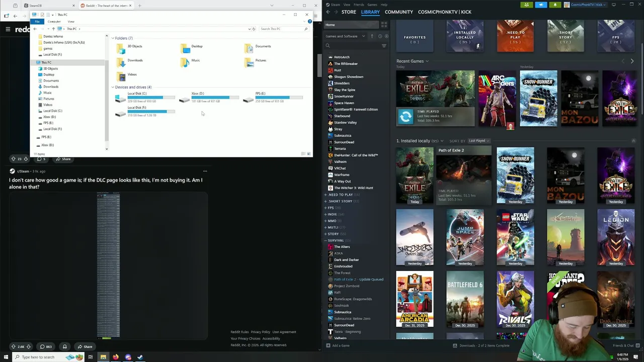Toggle Steam ready-to-play filter icon
Viewport: 644px width, 362px height.
386,36
